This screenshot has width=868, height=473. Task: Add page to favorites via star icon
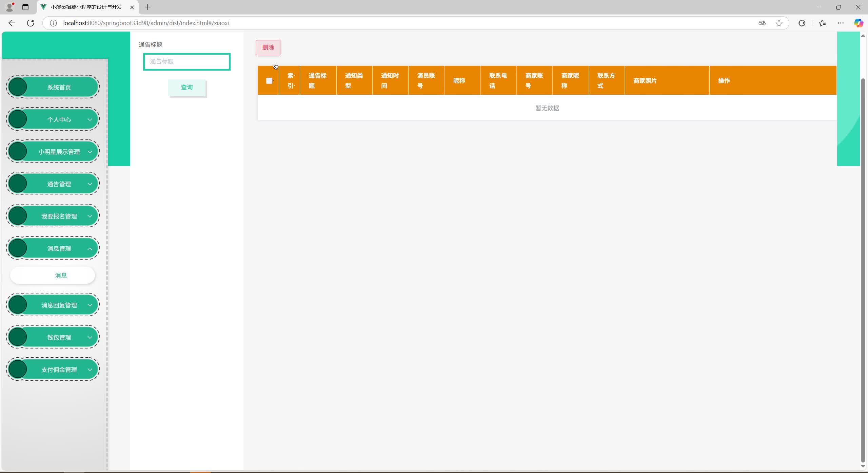click(779, 23)
